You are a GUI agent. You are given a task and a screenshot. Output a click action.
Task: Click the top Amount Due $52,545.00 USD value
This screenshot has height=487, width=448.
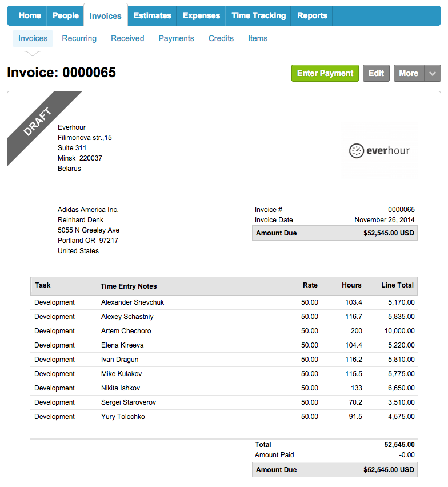(x=389, y=233)
